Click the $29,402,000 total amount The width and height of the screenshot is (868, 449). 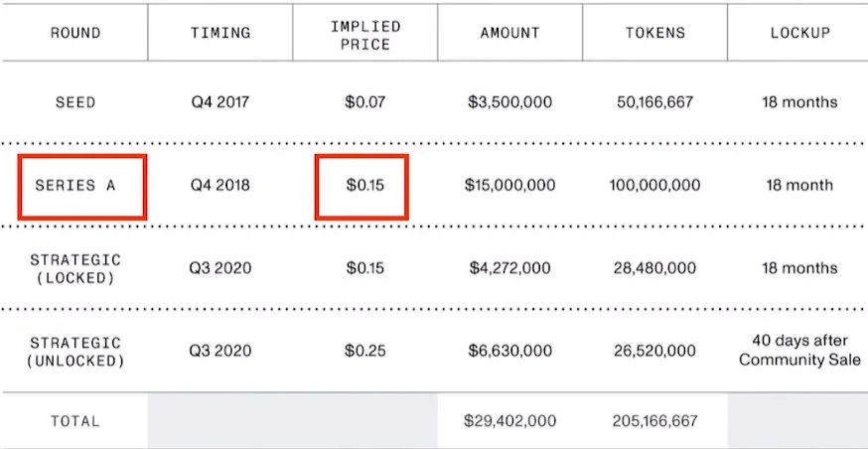[x=509, y=421]
